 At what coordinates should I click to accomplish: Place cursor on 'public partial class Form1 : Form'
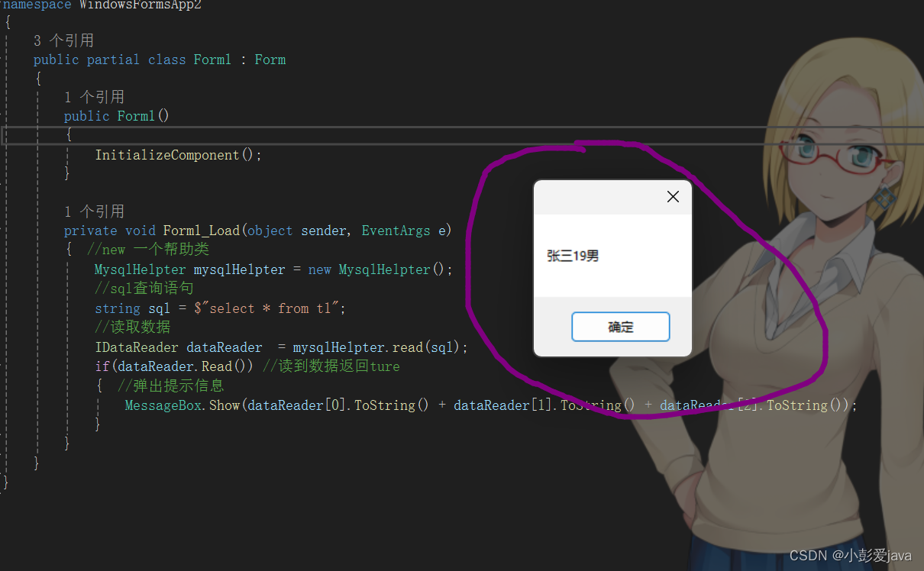coord(160,60)
